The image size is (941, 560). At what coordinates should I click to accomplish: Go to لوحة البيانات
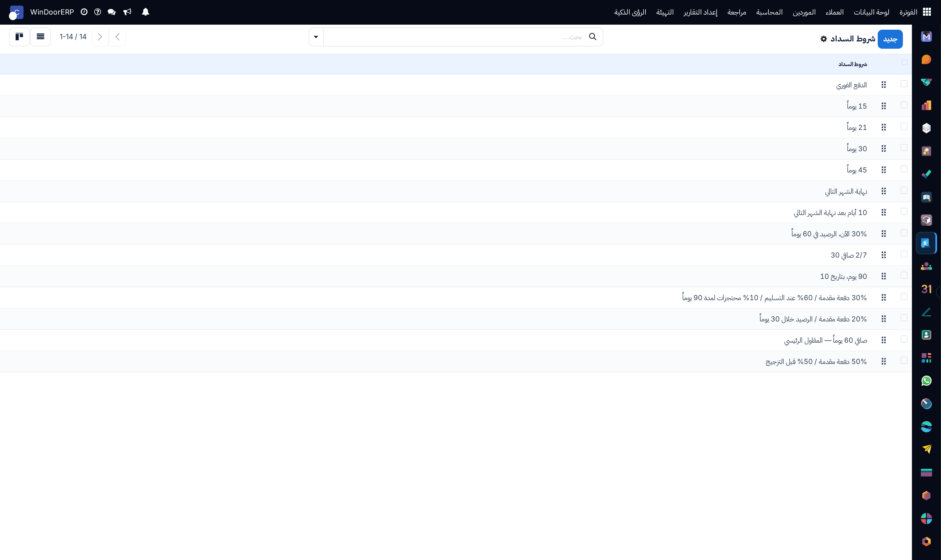pos(871,12)
